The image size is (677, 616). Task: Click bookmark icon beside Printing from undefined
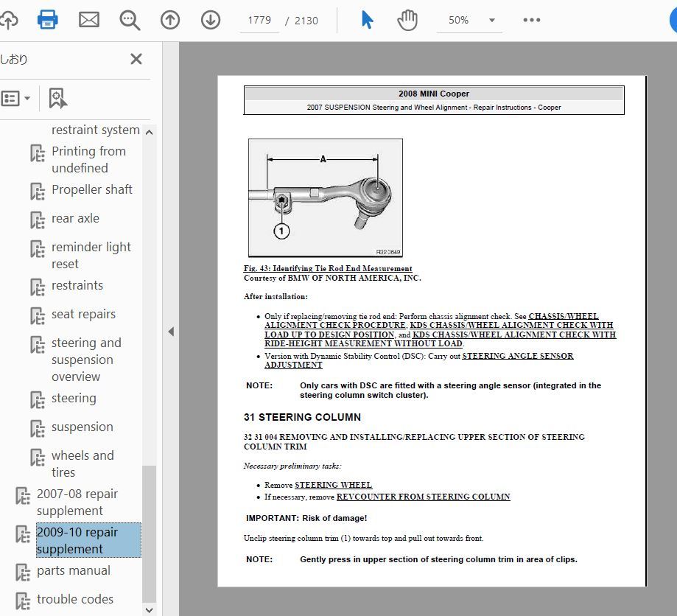coord(38,153)
